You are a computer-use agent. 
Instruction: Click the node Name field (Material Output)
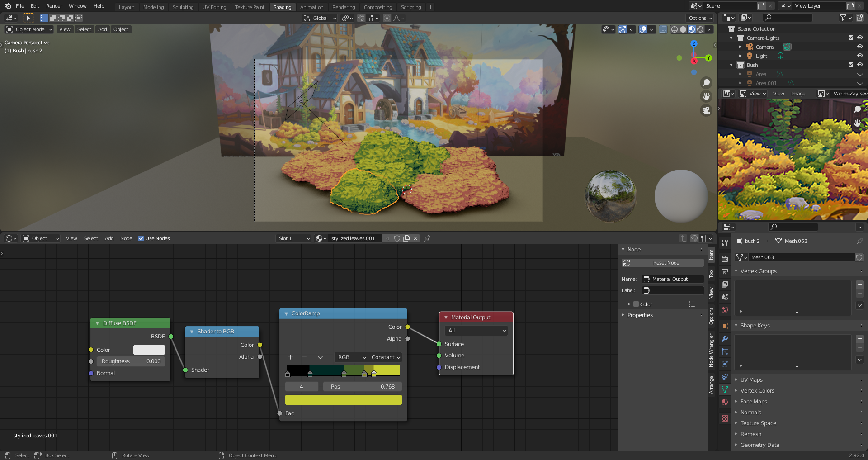click(673, 279)
